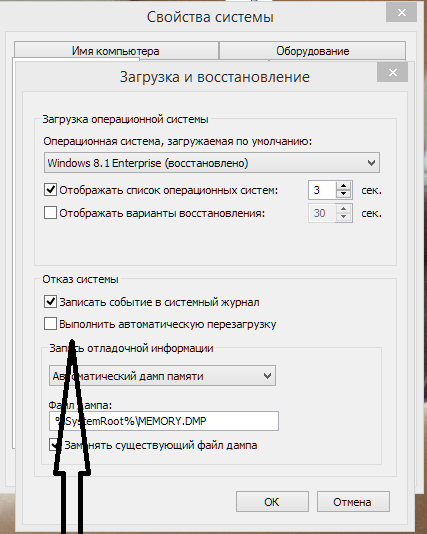Check 'Выполнить автоматическую перезагрузку' box
The width and height of the screenshot is (427, 534).
coord(50,324)
